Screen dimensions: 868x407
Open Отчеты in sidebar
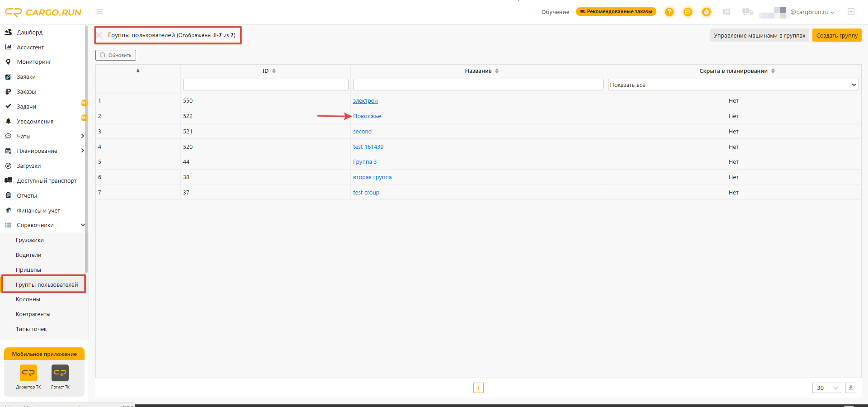pos(27,196)
